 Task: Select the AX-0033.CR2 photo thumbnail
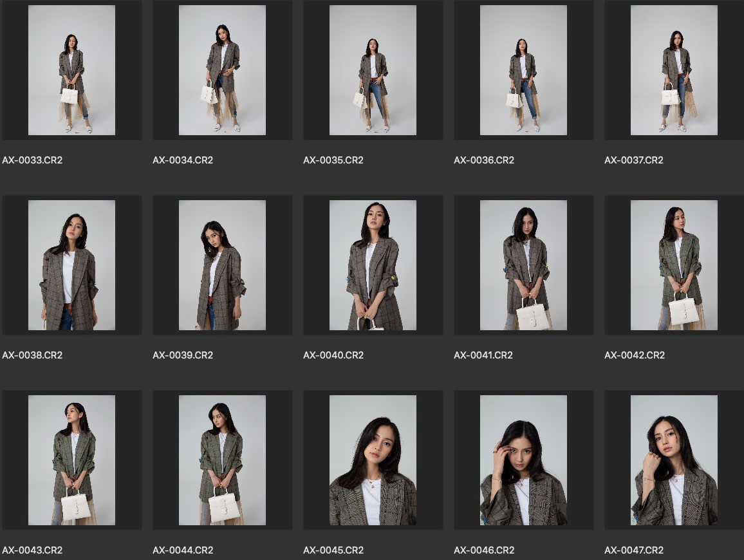(x=71, y=70)
